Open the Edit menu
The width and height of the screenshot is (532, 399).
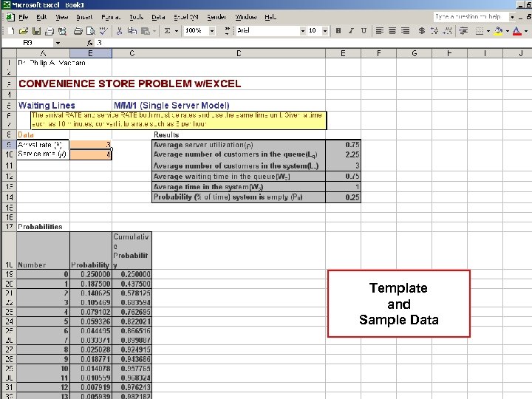(41, 17)
